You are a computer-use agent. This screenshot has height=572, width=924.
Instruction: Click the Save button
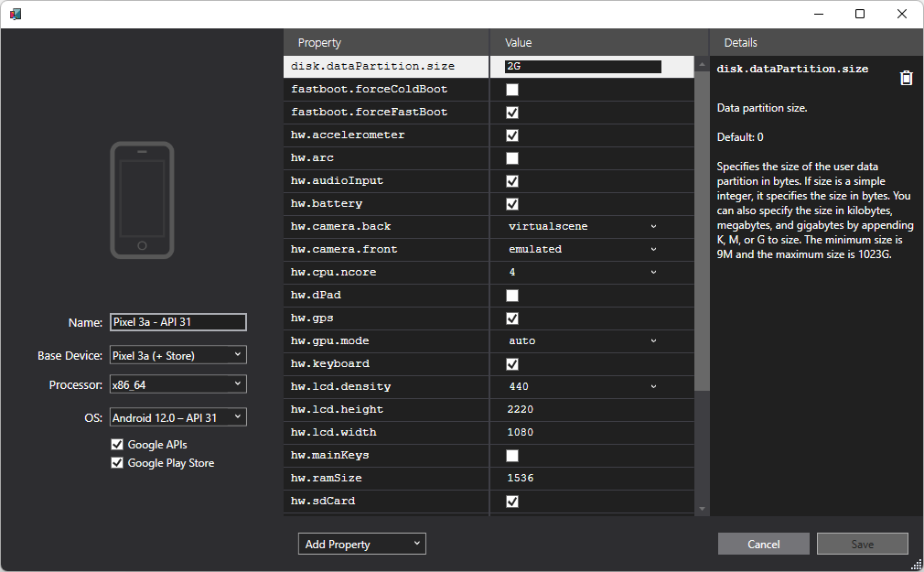pos(862,544)
